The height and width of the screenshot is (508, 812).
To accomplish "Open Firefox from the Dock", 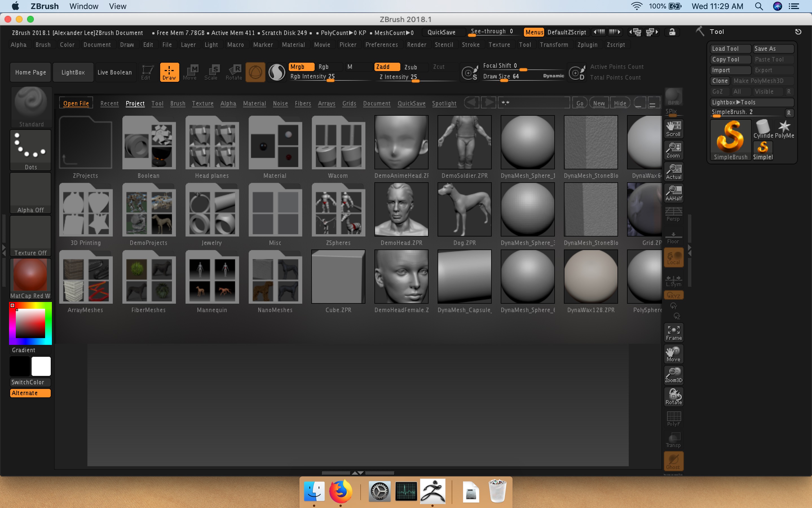I will tap(341, 491).
